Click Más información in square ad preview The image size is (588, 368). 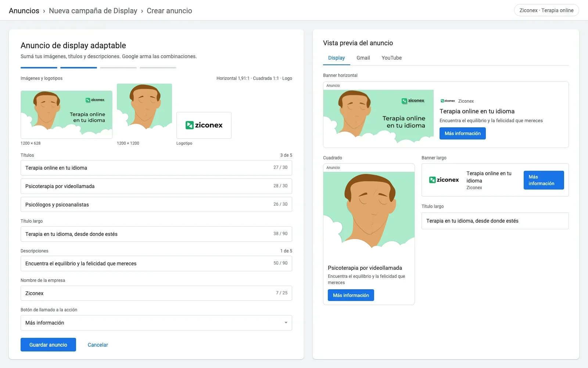[x=351, y=295]
